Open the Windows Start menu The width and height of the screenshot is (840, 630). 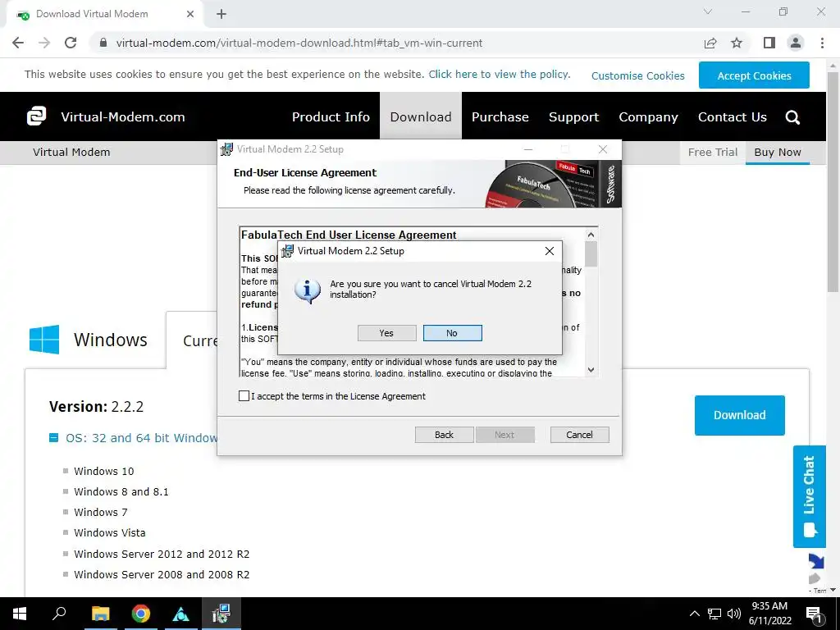pos(20,614)
